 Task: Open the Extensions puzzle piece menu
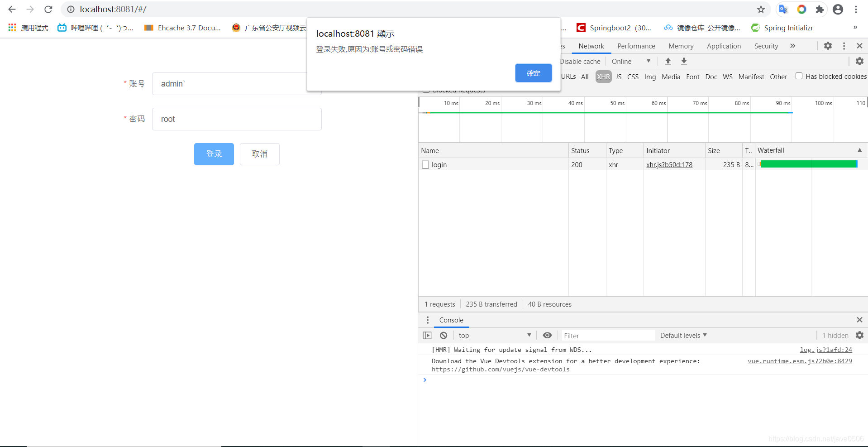(x=820, y=9)
